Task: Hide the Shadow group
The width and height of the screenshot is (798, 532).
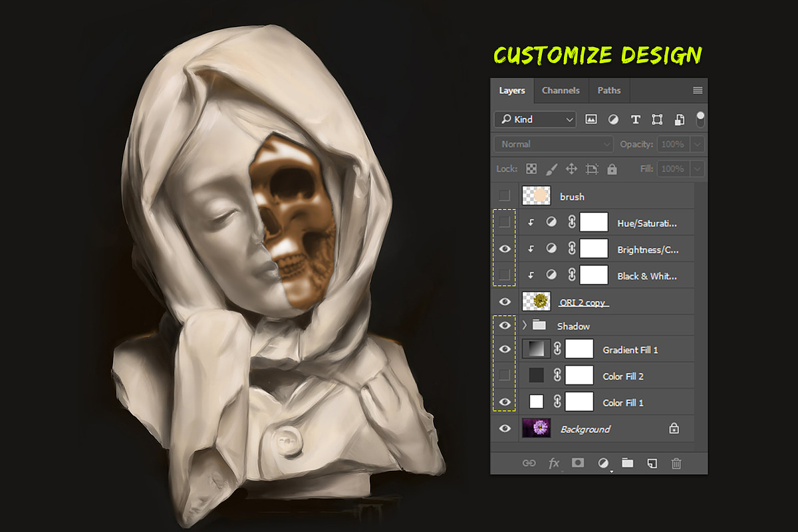Action: pyautogui.click(x=505, y=325)
